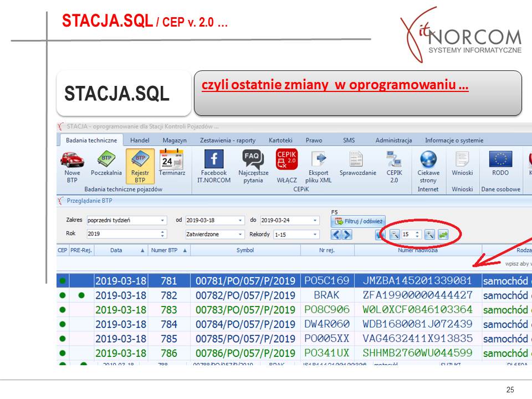Go to next records with right arrow
This screenshot has width=532, height=399.
point(347,234)
